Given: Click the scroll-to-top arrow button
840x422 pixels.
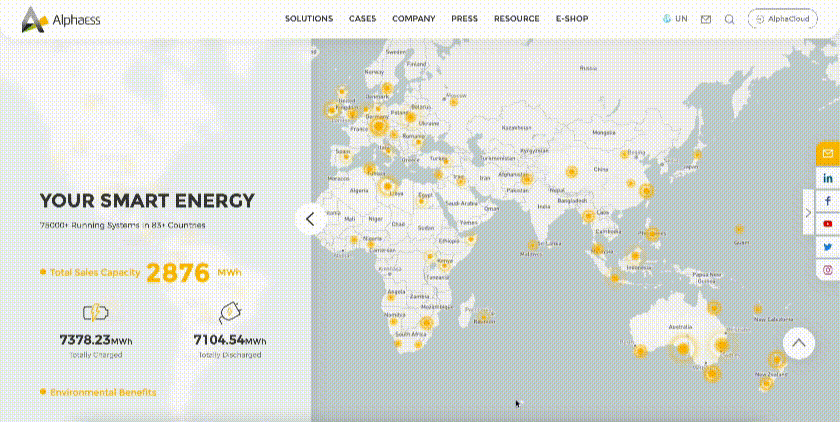Looking at the screenshot, I should [798, 343].
